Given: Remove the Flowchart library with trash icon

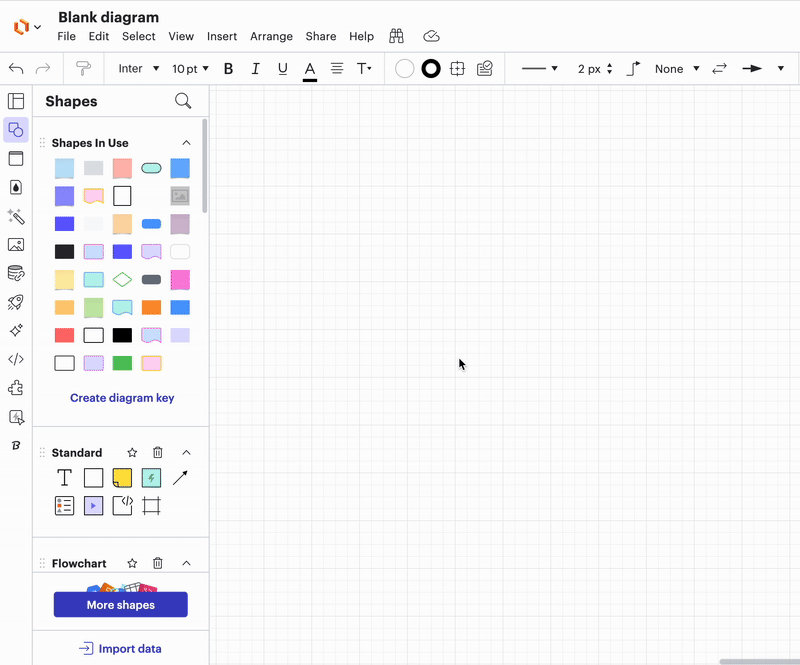Looking at the screenshot, I should (x=158, y=563).
